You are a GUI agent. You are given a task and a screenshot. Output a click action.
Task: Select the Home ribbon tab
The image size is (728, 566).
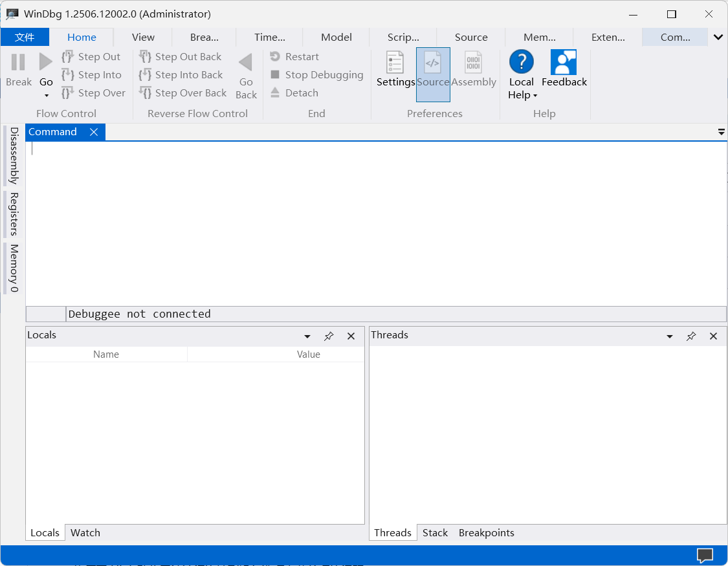tap(82, 37)
